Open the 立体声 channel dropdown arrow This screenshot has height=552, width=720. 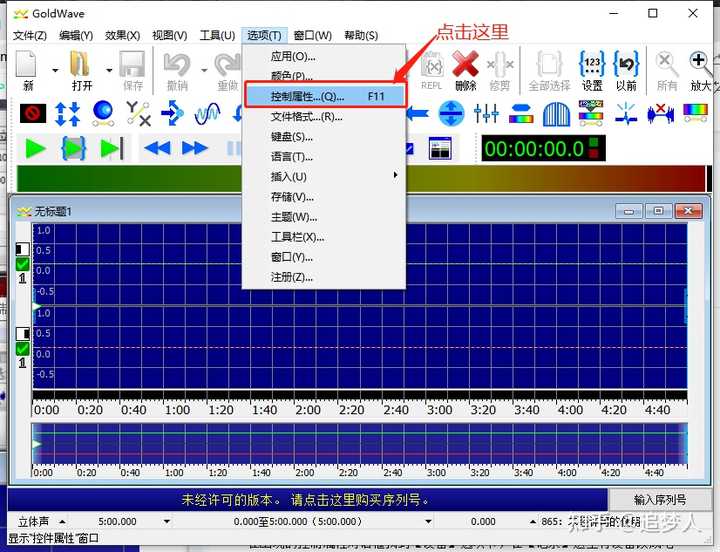62,522
